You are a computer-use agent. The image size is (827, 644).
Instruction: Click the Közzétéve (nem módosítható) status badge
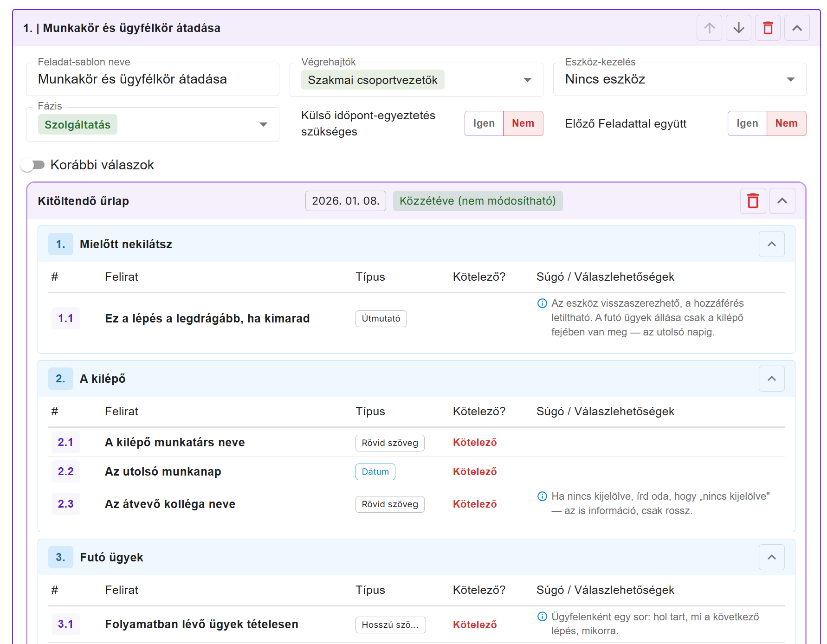point(478,201)
